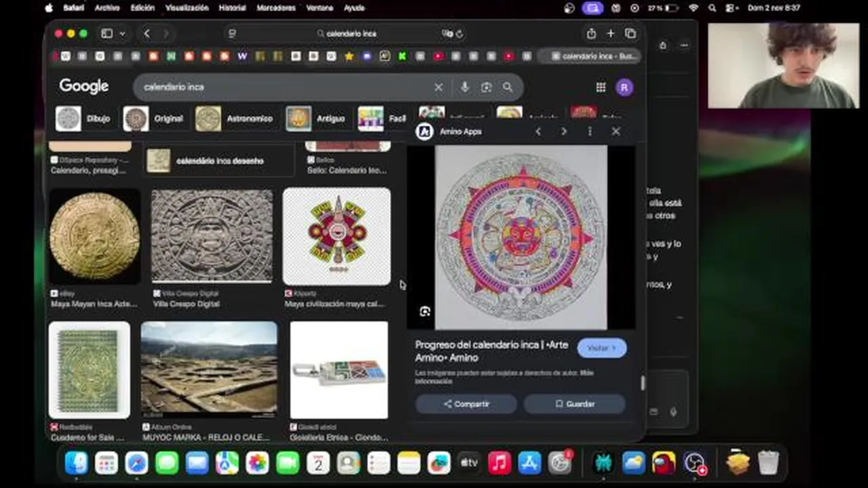Viewport: 868px width, 488px height.
Task: Open 'Progreso del calendario inca' title link
Action: 492,351
